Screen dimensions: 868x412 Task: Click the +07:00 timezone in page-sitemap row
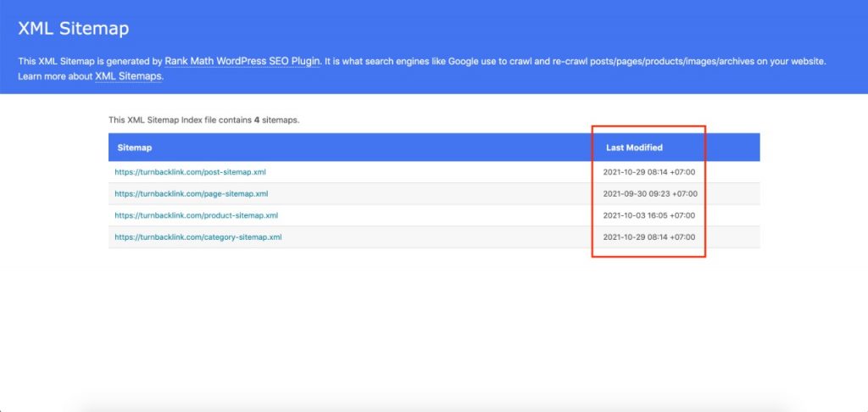(x=683, y=193)
